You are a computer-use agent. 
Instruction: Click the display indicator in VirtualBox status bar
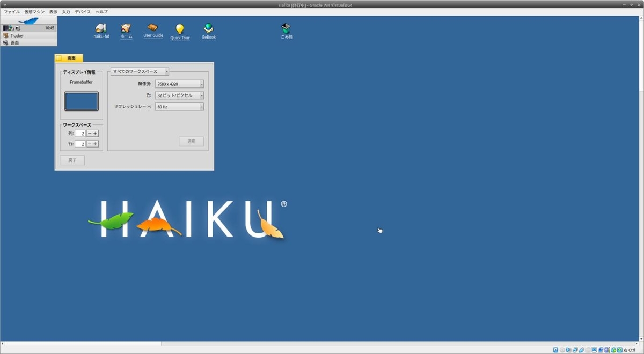(x=594, y=350)
